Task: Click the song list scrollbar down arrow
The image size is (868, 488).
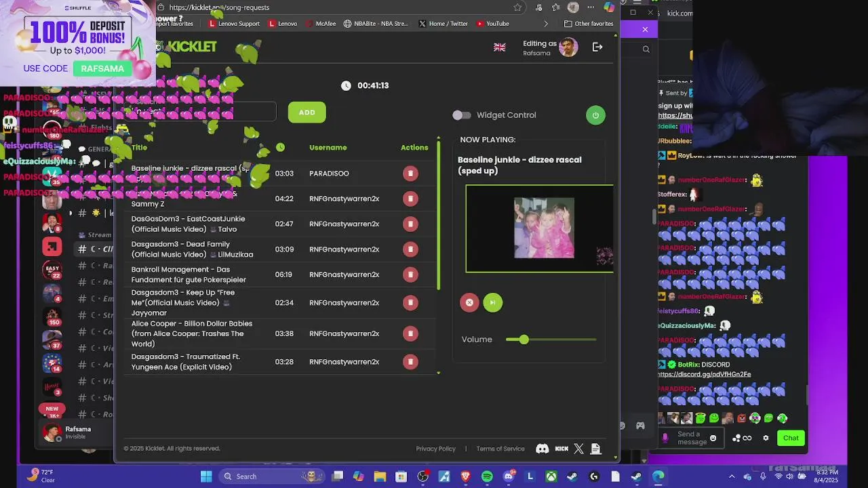Action: pos(439,373)
